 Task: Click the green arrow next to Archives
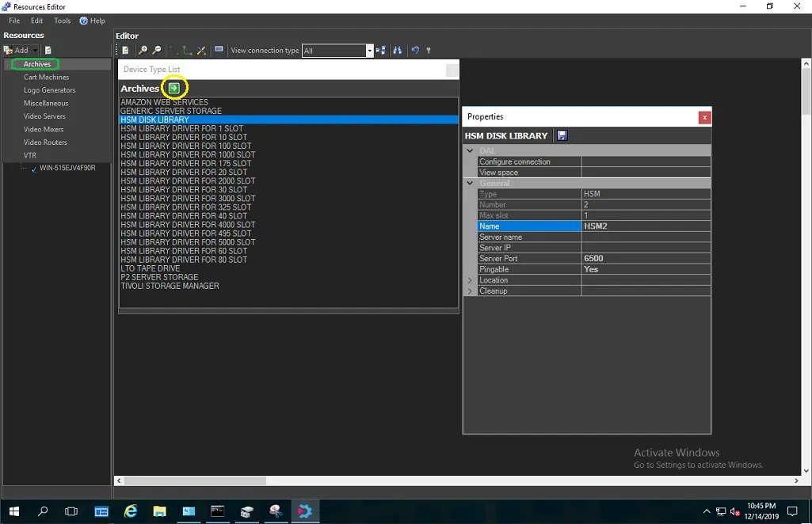pos(173,88)
